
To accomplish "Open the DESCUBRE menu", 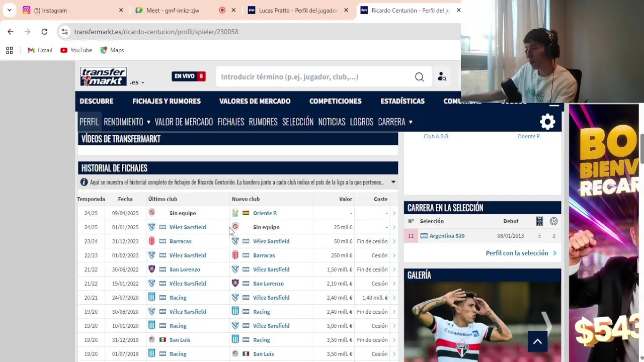I will pos(96,101).
